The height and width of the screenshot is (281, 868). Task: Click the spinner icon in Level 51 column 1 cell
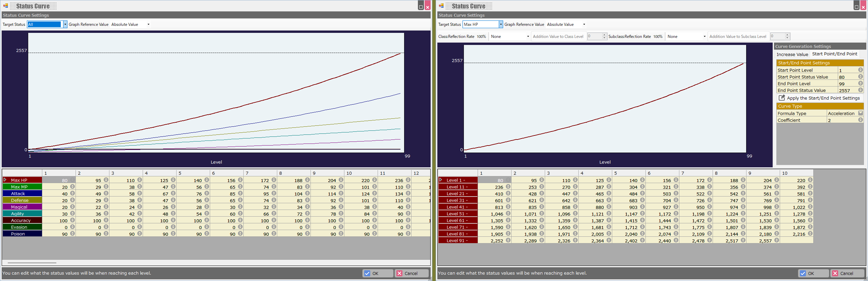[x=508, y=214]
